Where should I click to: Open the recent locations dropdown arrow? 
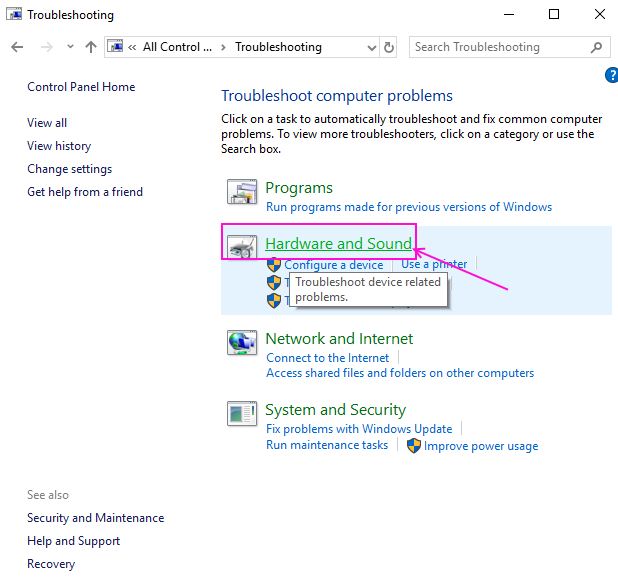tap(70, 47)
